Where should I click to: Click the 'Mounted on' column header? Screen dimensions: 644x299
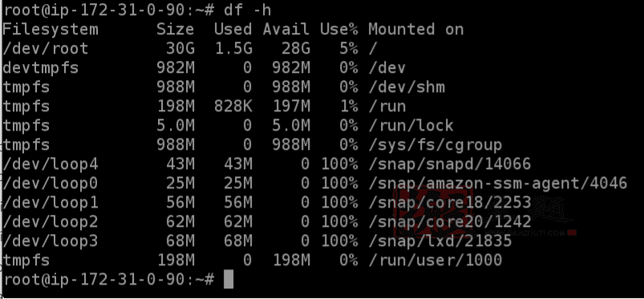pyautogui.click(x=415, y=29)
